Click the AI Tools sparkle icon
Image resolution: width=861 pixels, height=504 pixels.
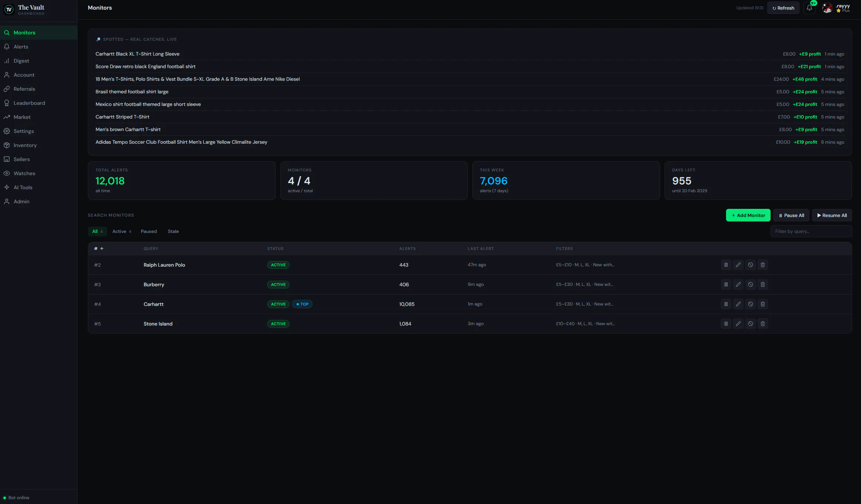(7, 187)
